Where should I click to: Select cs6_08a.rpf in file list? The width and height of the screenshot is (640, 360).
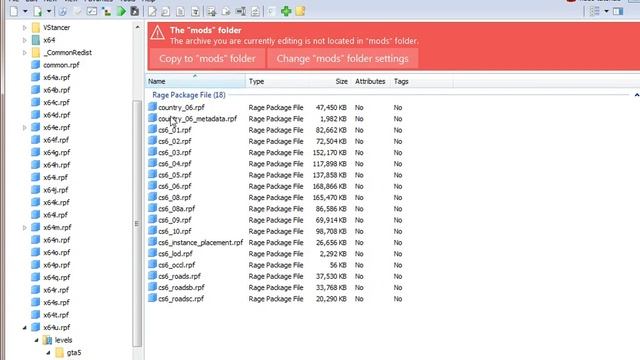(x=176, y=209)
